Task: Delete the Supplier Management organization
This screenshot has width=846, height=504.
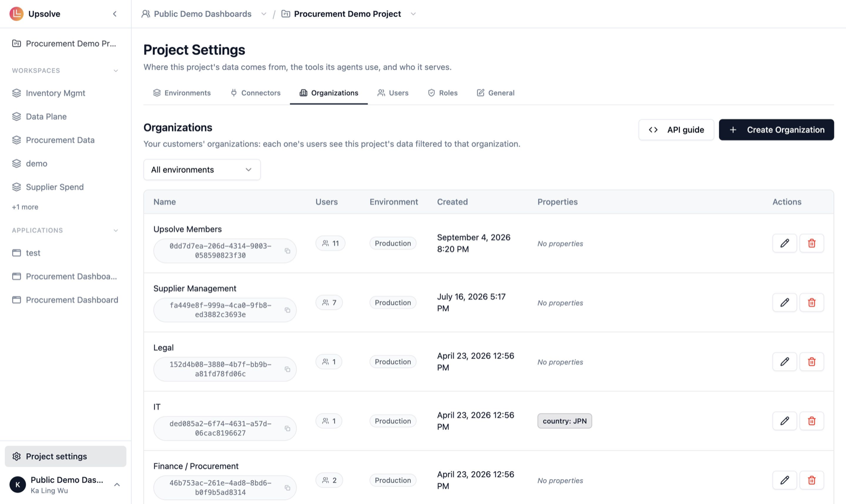Action: [812, 302]
